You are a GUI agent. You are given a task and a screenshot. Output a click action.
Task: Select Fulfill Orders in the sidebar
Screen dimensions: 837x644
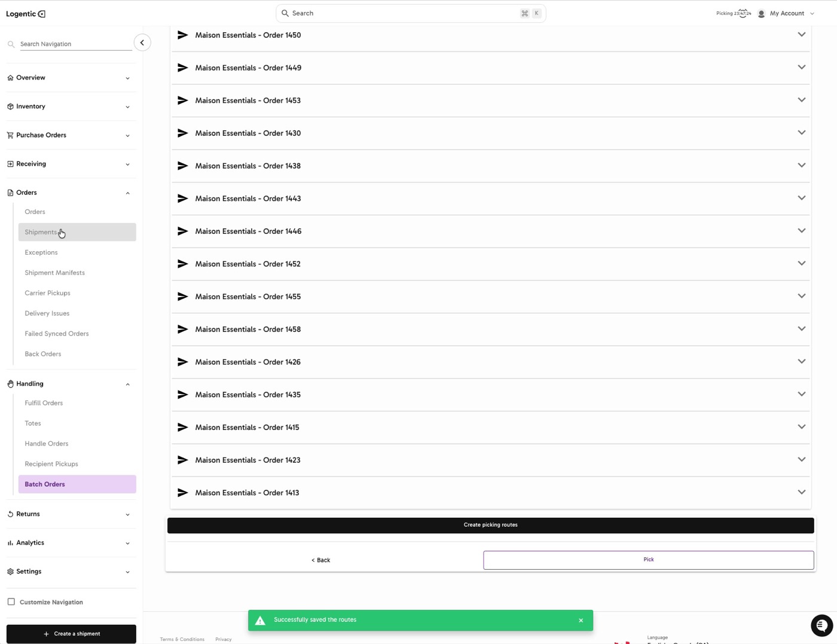tap(77, 403)
